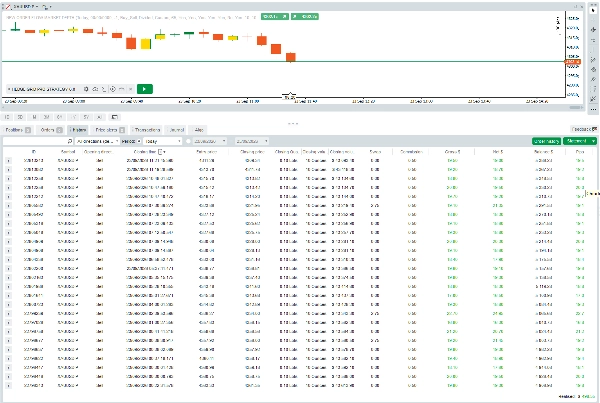Open the chart type dropdown beside the symbol name

point(46,7)
